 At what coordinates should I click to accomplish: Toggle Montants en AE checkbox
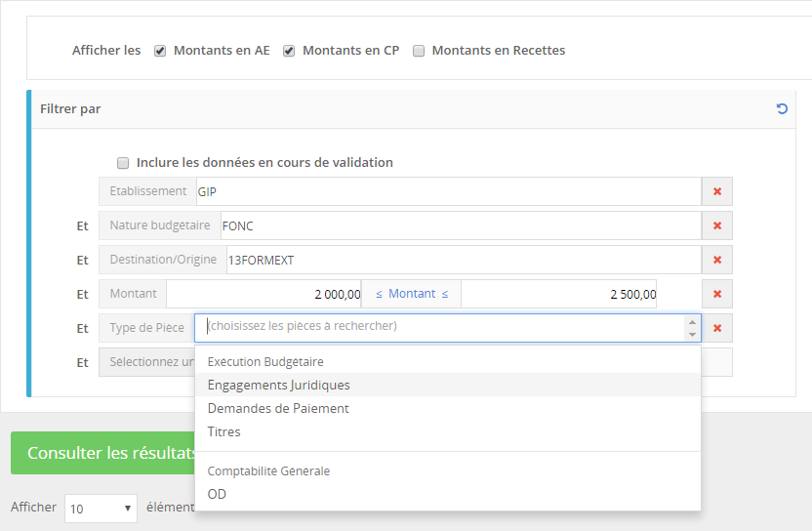pos(160,51)
